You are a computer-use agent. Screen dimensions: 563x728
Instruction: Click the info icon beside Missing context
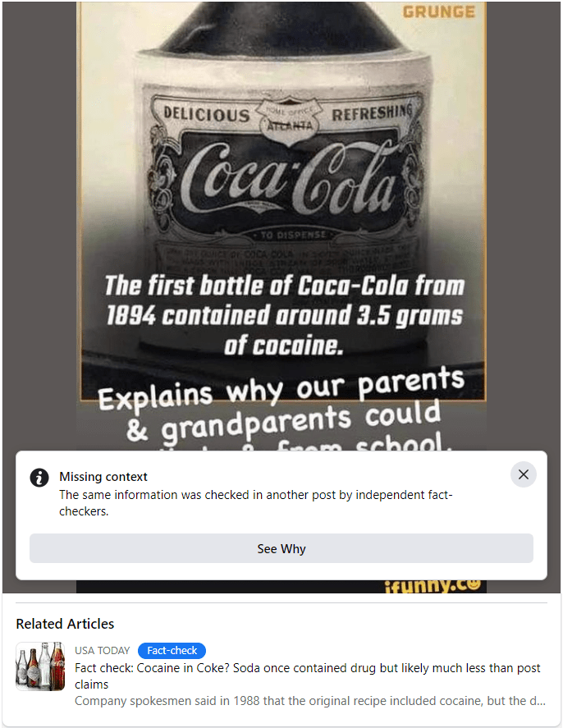click(x=39, y=478)
